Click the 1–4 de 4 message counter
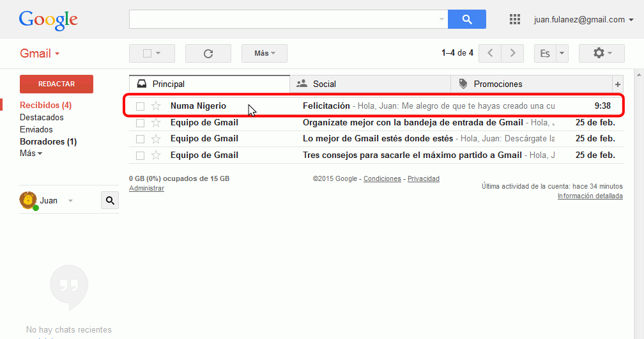Image resolution: width=644 pixels, height=339 pixels. tap(457, 53)
